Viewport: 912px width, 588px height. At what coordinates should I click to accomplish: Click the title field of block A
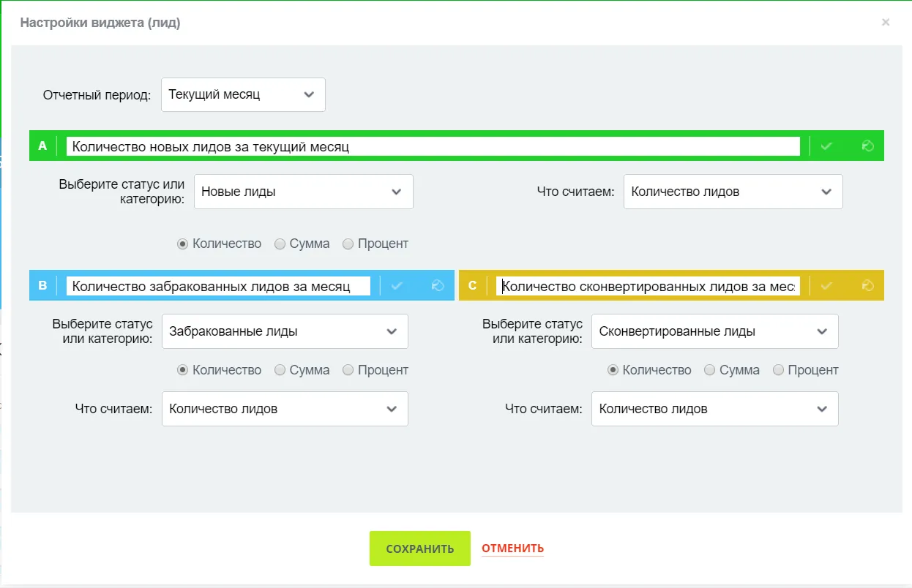433,146
